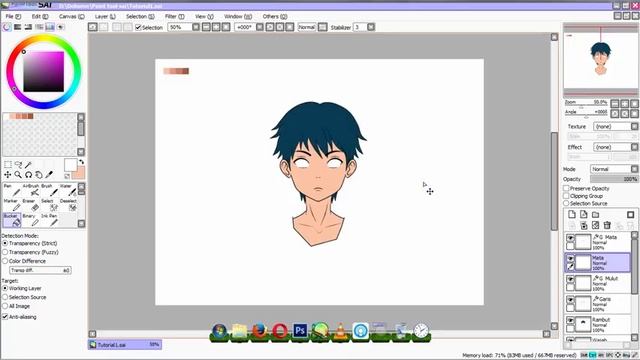Toggle the Anti-aliasing checkbox
The height and width of the screenshot is (360, 640).
tap(5, 317)
